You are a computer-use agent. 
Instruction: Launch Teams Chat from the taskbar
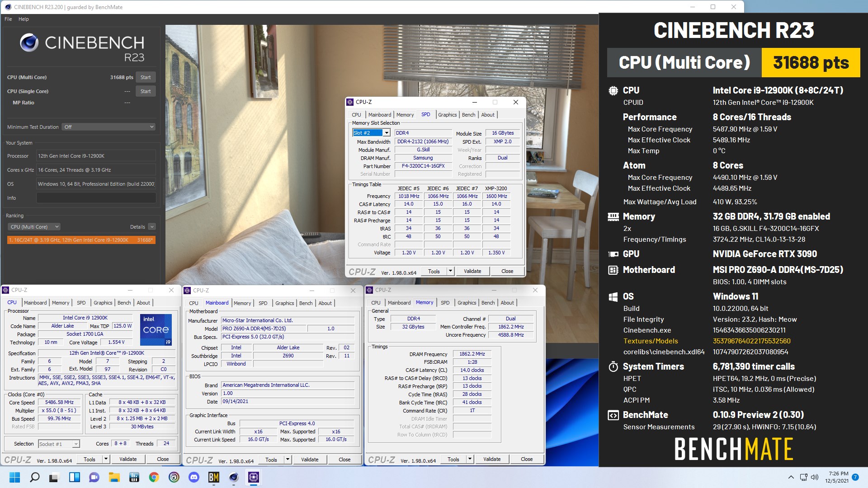(x=94, y=477)
